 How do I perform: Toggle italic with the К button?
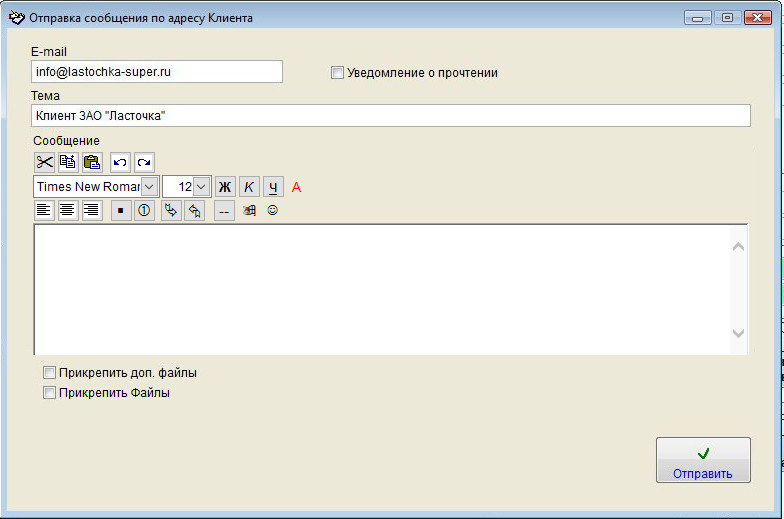(x=249, y=187)
